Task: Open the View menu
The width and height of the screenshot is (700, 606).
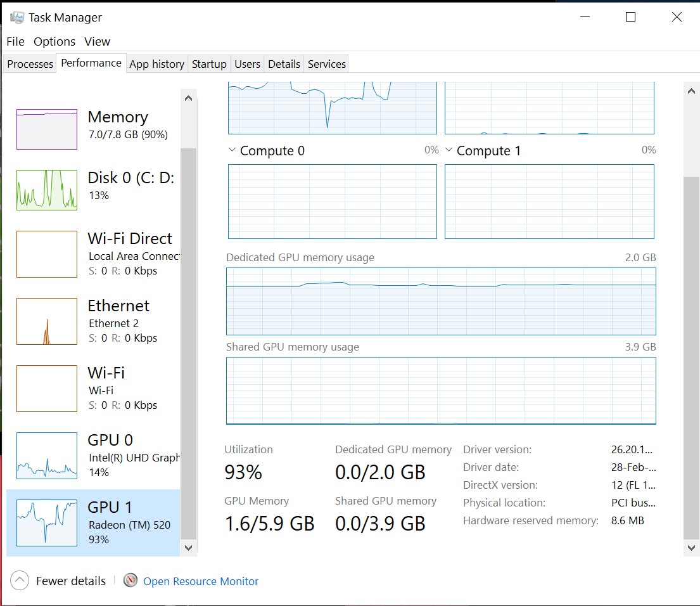Action: 97,41
